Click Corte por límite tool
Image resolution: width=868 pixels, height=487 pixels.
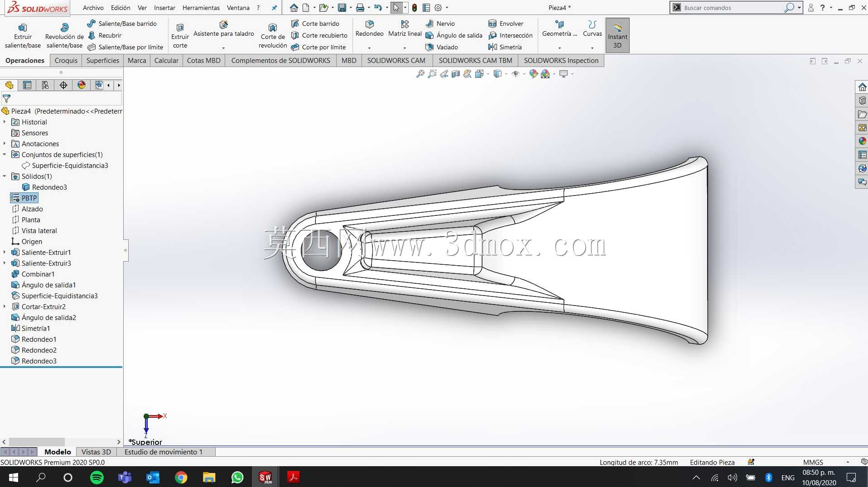318,47
